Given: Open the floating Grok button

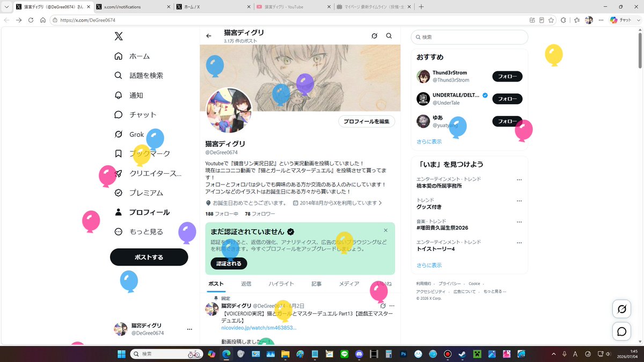Looking at the screenshot, I should pyautogui.click(x=622, y=309).
